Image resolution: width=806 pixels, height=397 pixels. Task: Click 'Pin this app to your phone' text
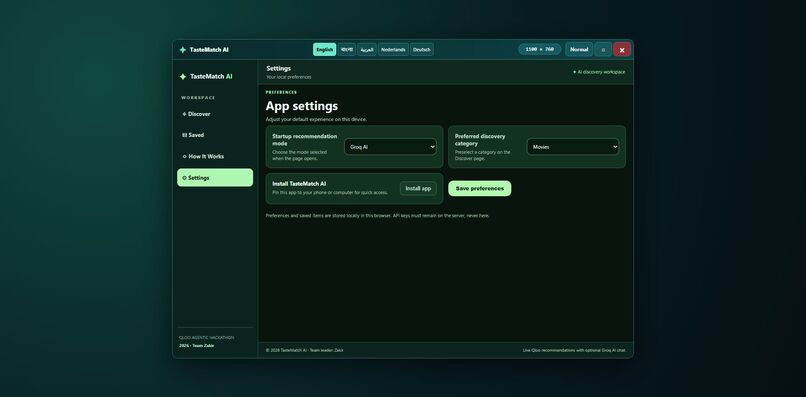(330, 192)
